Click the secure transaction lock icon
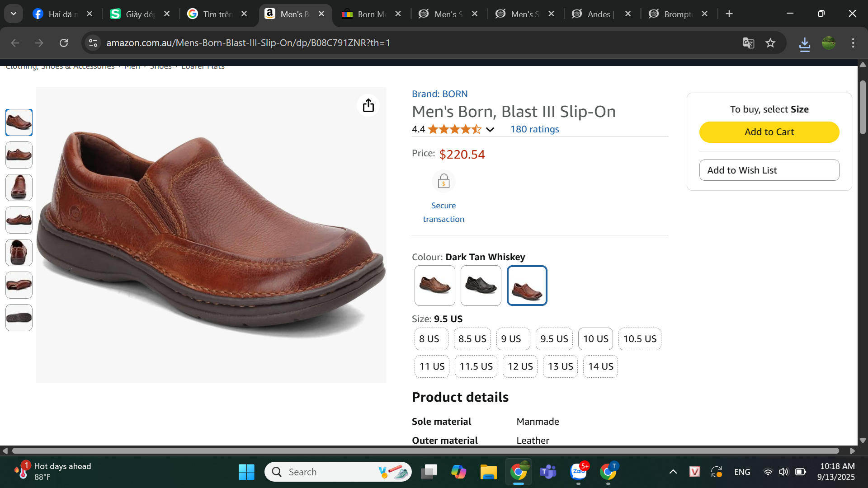The width and height of the screenshot is (868, 488). click(443, 182)
